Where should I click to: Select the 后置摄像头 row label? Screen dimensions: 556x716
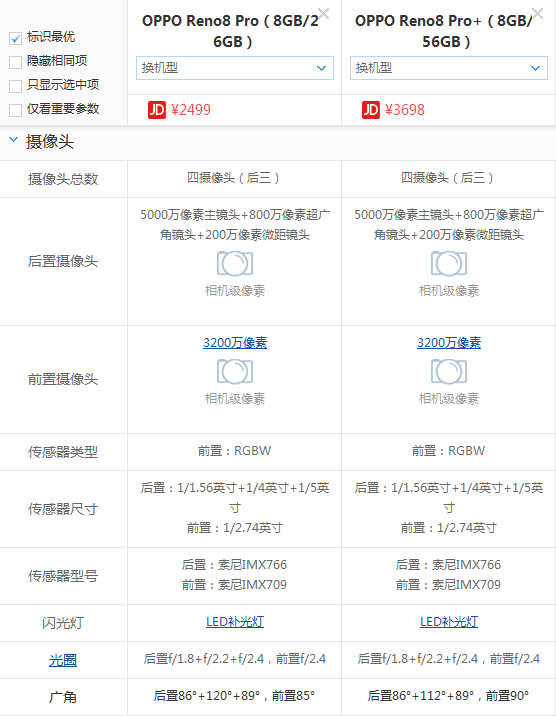pyautogui.click(x=63, y=261)
